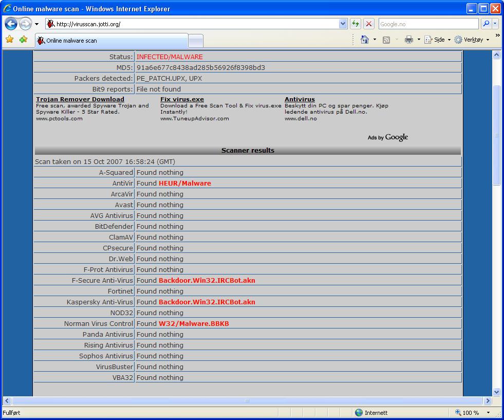Click the browser Back arrow button
Image resolution: width=504 pixels, height=420 pixels.
(x=11, y=24)
